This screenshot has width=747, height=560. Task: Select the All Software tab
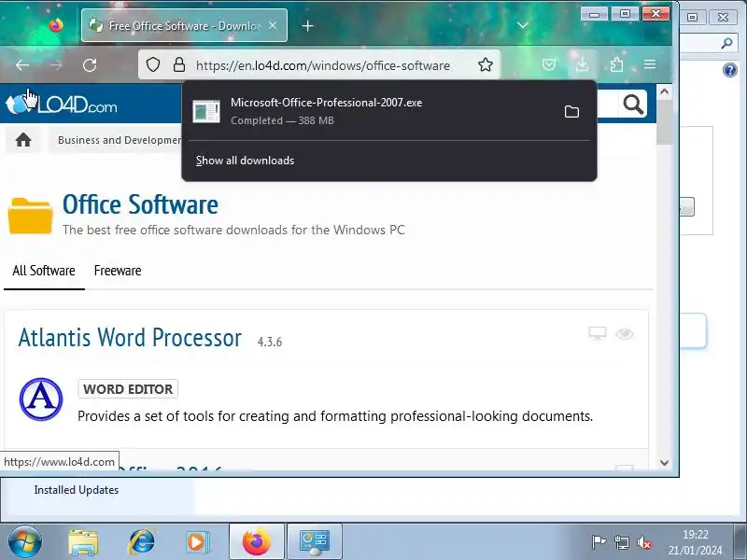click(44, 271)
